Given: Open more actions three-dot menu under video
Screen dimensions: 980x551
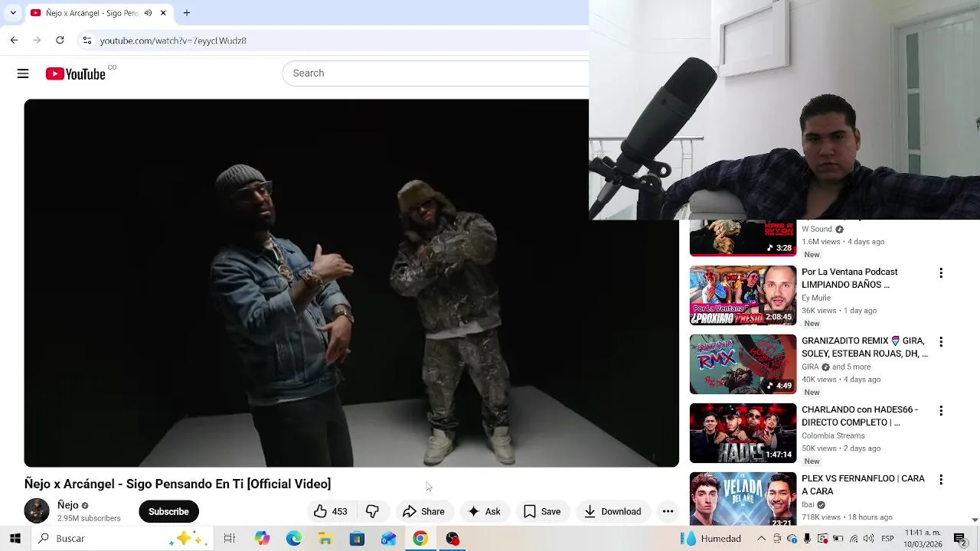Looking at the screenshot, I should [668, 511].
